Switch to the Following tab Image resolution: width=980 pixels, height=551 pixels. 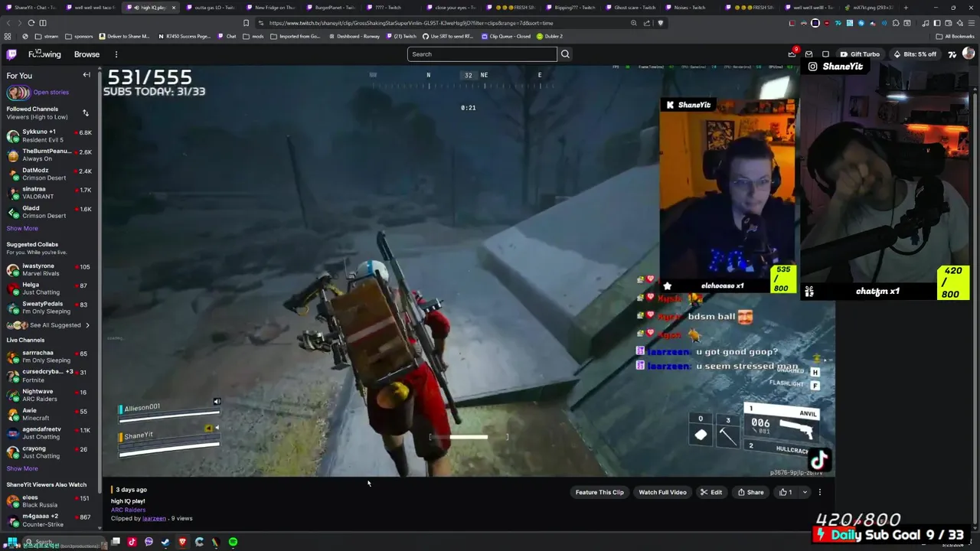pos(44,54)
